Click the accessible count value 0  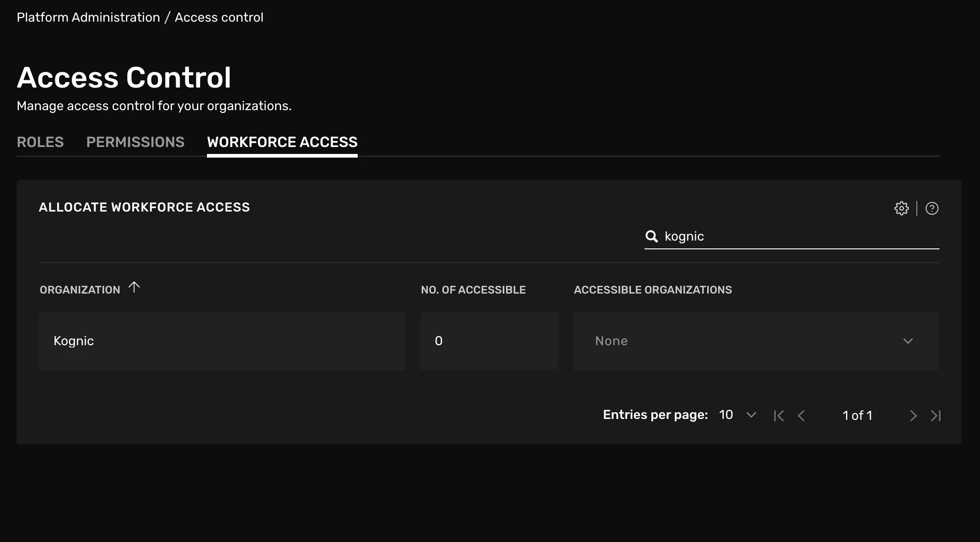pos(439,341)
